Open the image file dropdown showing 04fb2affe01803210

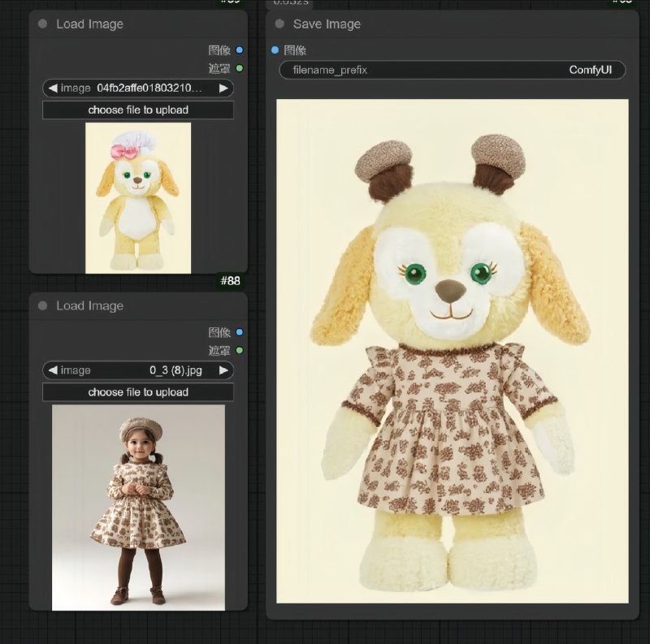[x=138, y=88]
